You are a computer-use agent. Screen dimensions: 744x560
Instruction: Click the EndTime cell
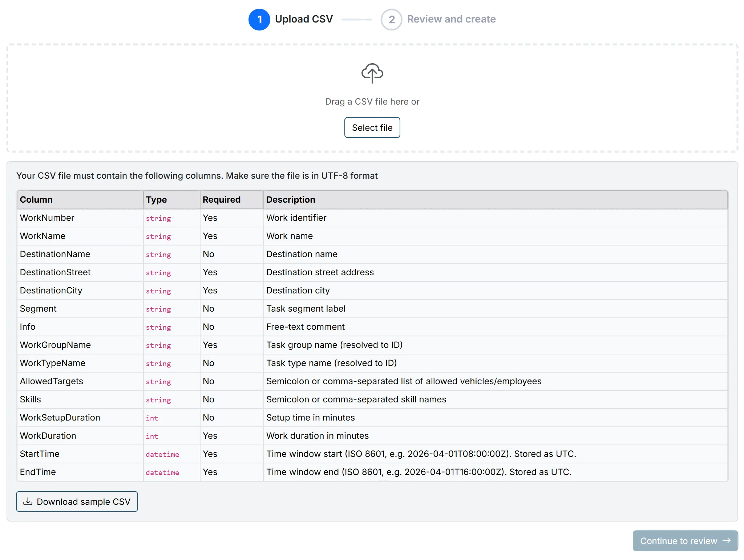[80, 472]
